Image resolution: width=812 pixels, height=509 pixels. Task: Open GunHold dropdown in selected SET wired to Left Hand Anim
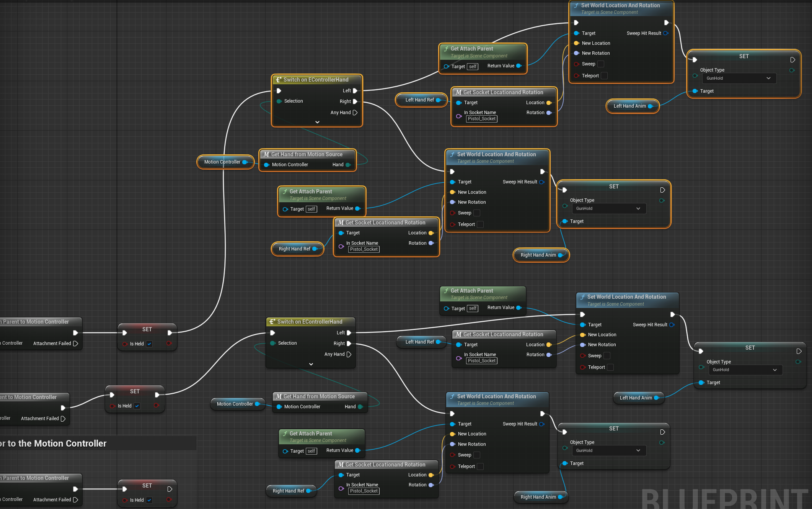point(739,78)
